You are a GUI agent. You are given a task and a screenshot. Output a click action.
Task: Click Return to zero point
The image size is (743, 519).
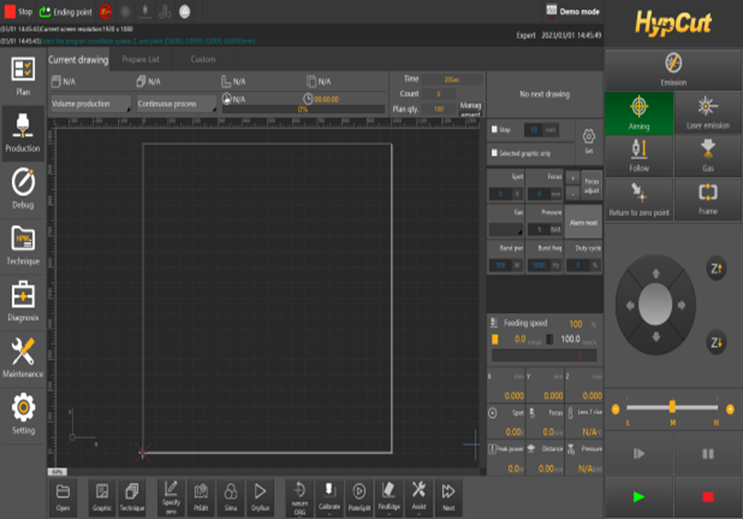(x=639, y=197)
